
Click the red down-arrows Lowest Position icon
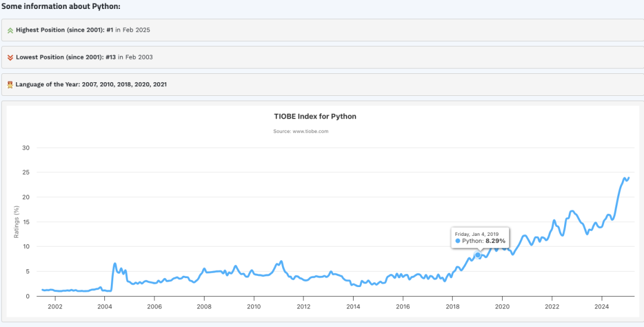11,57
